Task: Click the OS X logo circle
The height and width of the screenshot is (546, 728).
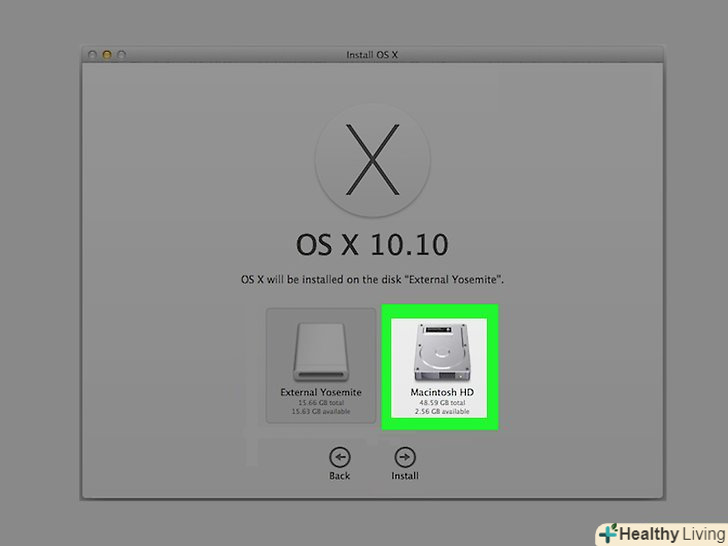Action: pos(372,160)
